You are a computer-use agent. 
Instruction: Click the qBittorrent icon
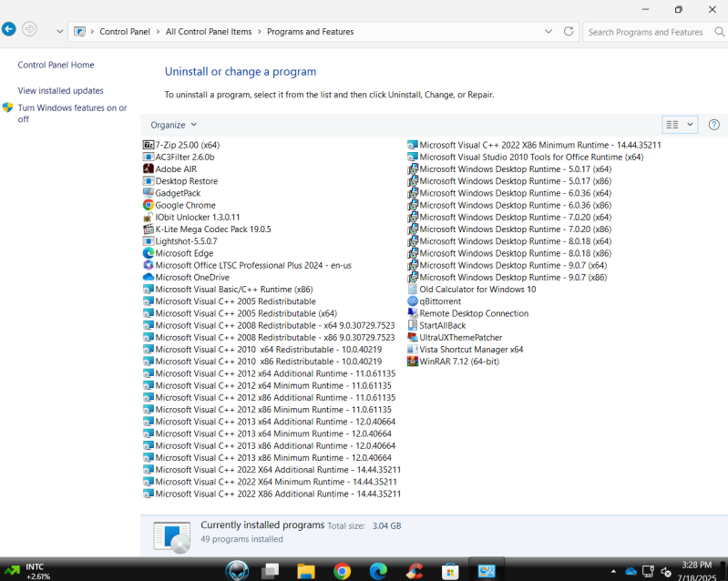tap(412, 301)
